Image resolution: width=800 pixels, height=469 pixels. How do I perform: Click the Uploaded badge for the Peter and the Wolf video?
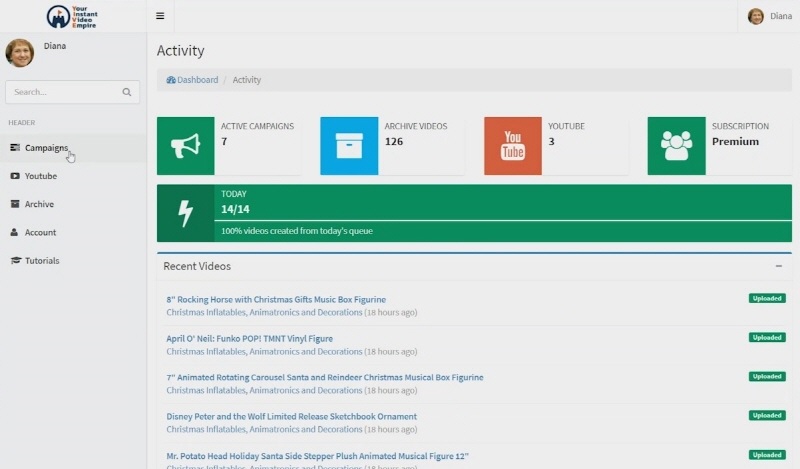tap(767, 415)
